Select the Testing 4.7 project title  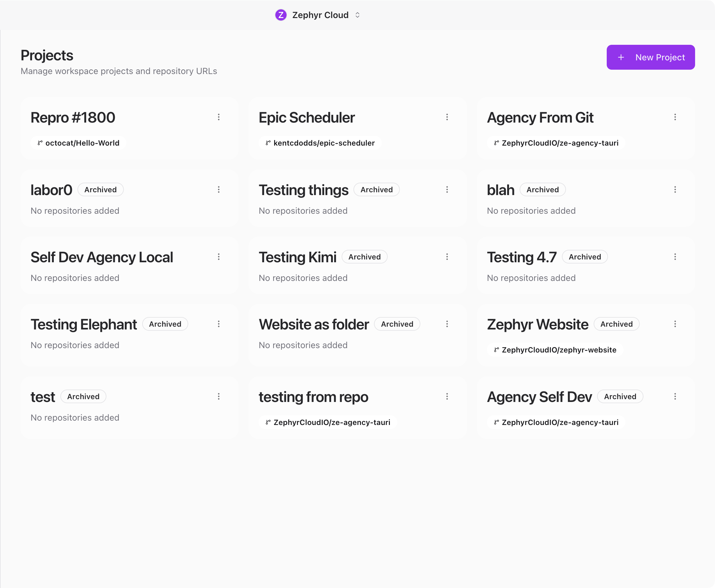521,257
